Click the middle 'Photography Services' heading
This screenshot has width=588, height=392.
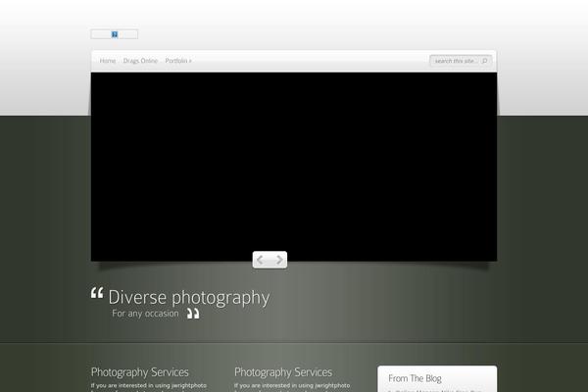coord(283,372)
